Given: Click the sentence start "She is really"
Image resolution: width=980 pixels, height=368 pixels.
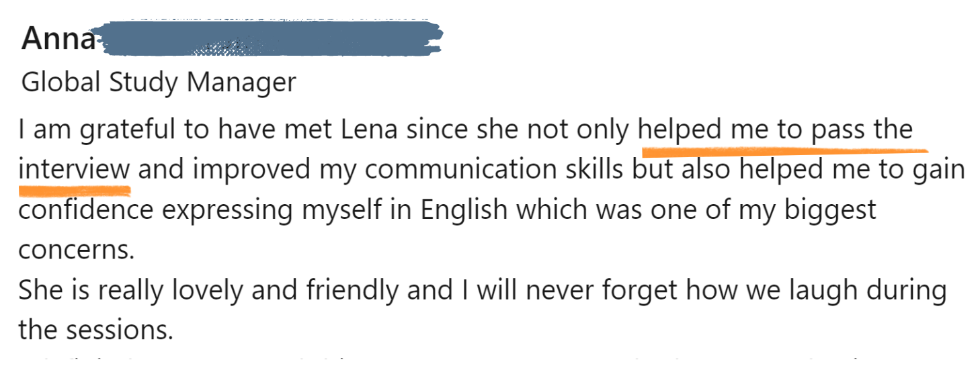Looking at the screenshot, I should (x=91, y=290).
